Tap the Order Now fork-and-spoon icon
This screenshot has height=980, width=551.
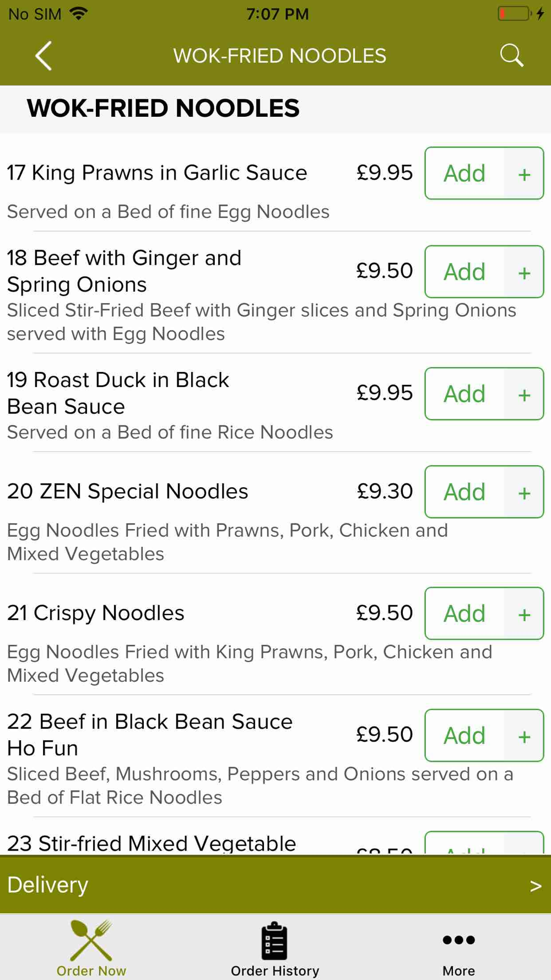point(91,941)
